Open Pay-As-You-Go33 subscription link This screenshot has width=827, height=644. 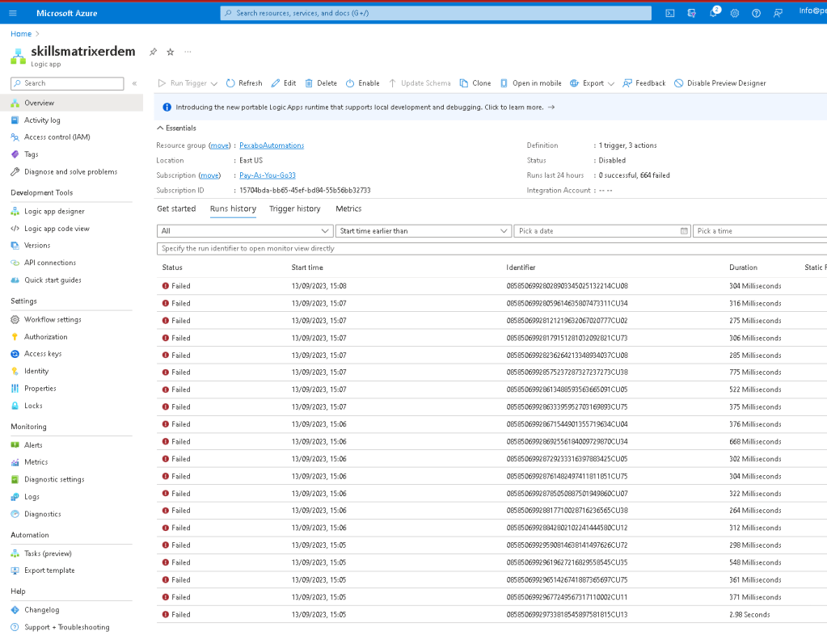[268, 175]
